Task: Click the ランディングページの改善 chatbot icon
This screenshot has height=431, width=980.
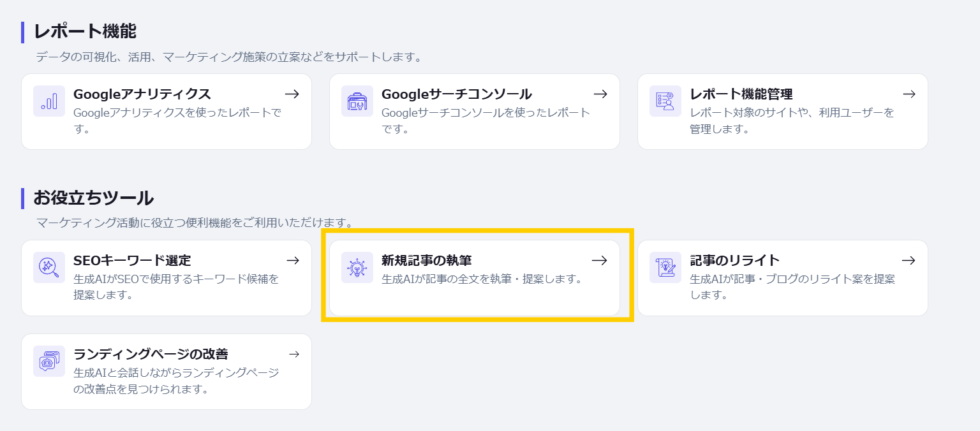Action: pos(49,361)
